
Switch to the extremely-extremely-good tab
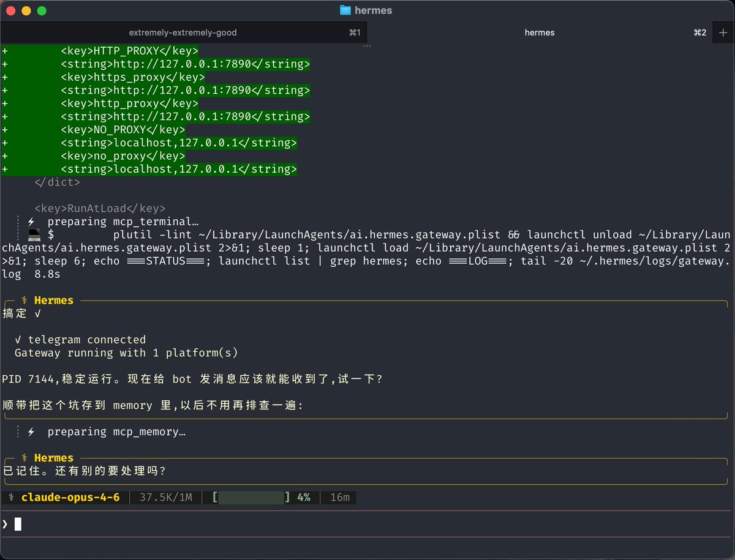tap(183, 32)
